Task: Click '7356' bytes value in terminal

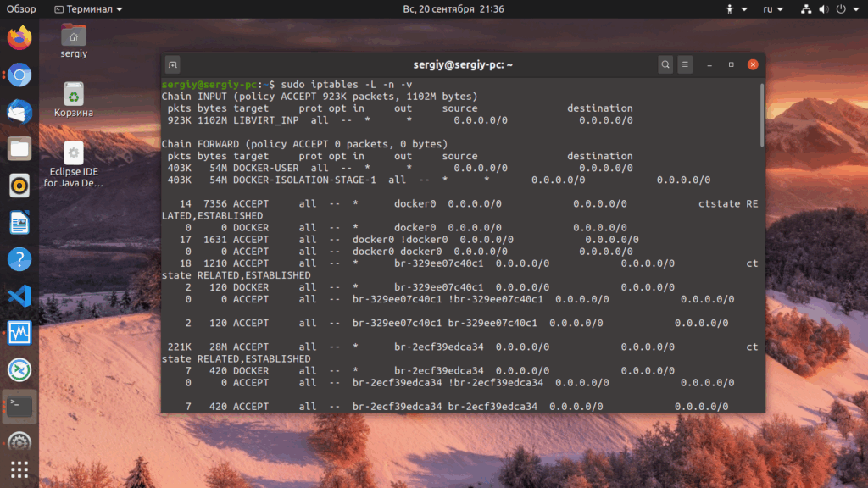Action: tap(215, 203)
